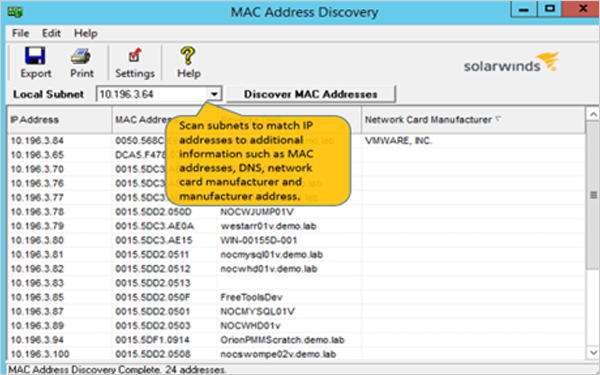
Task: Click the nocswompe02v.demo.lab DNS name
Action: [278, 354]
